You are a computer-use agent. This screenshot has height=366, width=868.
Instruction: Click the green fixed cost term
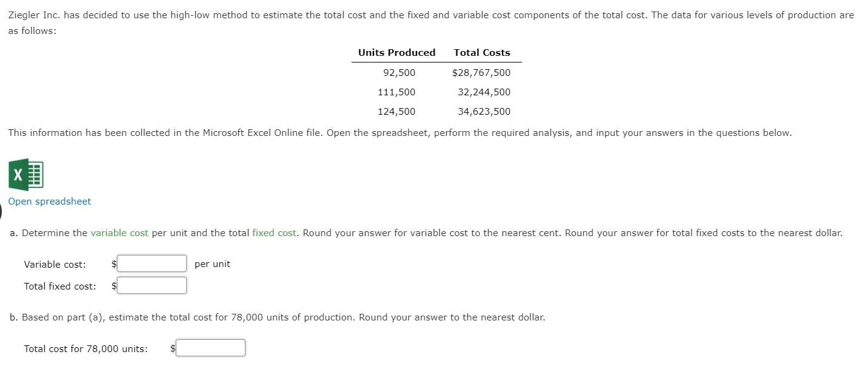tap(274, 232)
